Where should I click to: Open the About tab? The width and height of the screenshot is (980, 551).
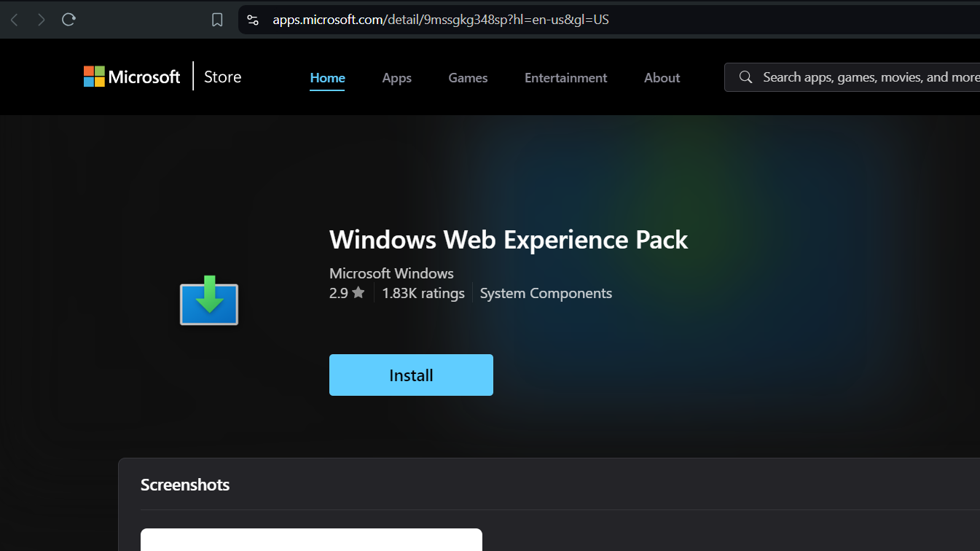(662, 78)
